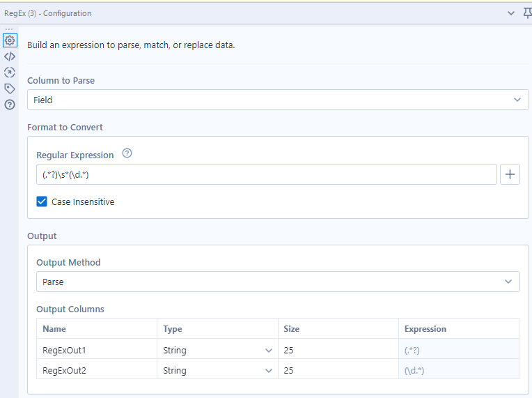Edit the Size cell for RegExOut2

pyautogui.click(x=338, y=371)
